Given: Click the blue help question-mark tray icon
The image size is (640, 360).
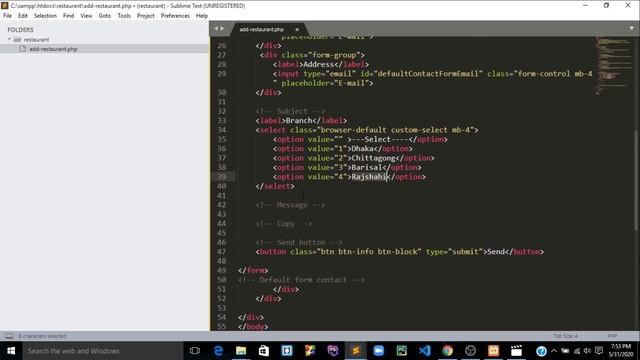Looking at the screenshot, I should tap(541, 351).
